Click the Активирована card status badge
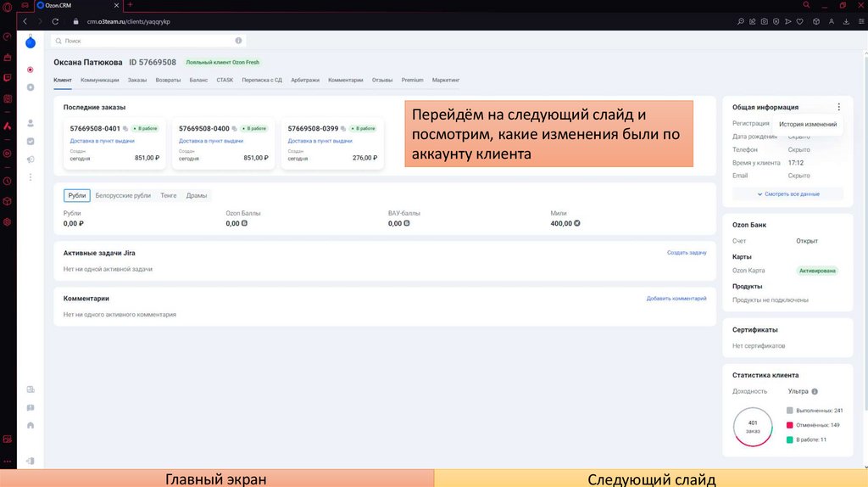The width and height of the screenshot is (868, 487). click(817, 271)
